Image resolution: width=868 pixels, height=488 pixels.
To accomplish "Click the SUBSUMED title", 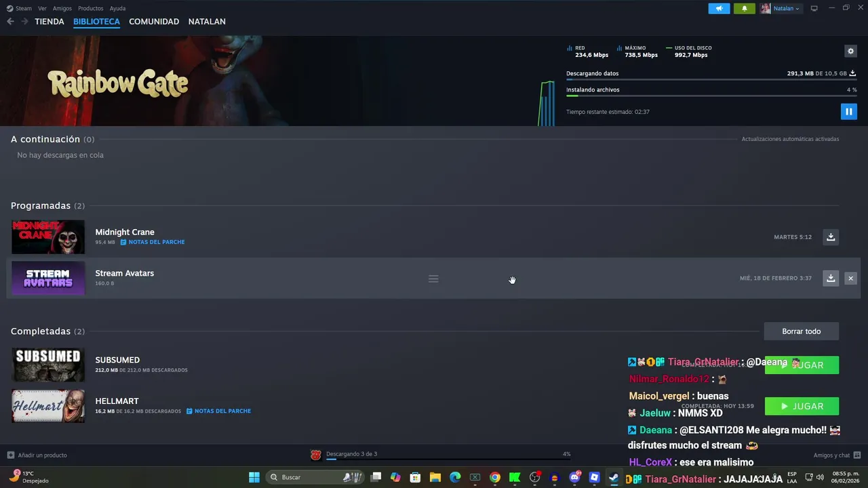I will pyautogui.click(x=117, y=360).
